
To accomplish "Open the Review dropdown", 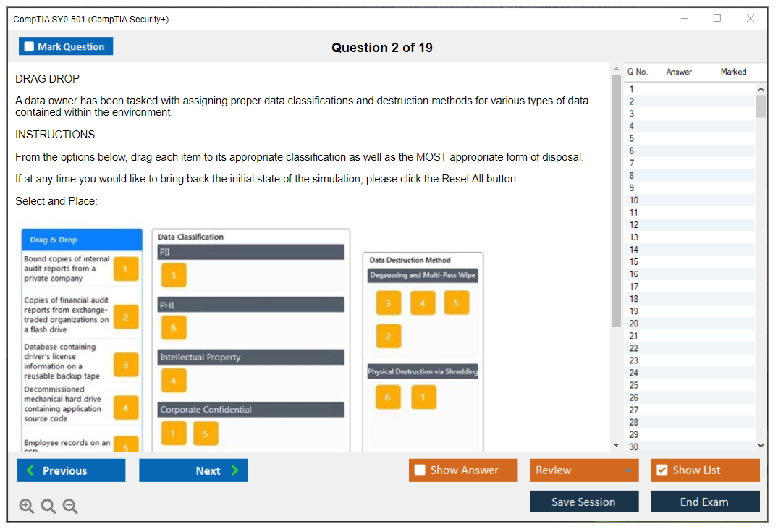I will pyautogui.click(x=583, y=470).
